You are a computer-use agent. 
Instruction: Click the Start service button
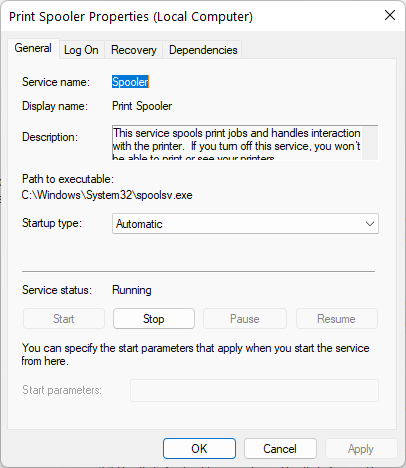(x=64, y=319)
